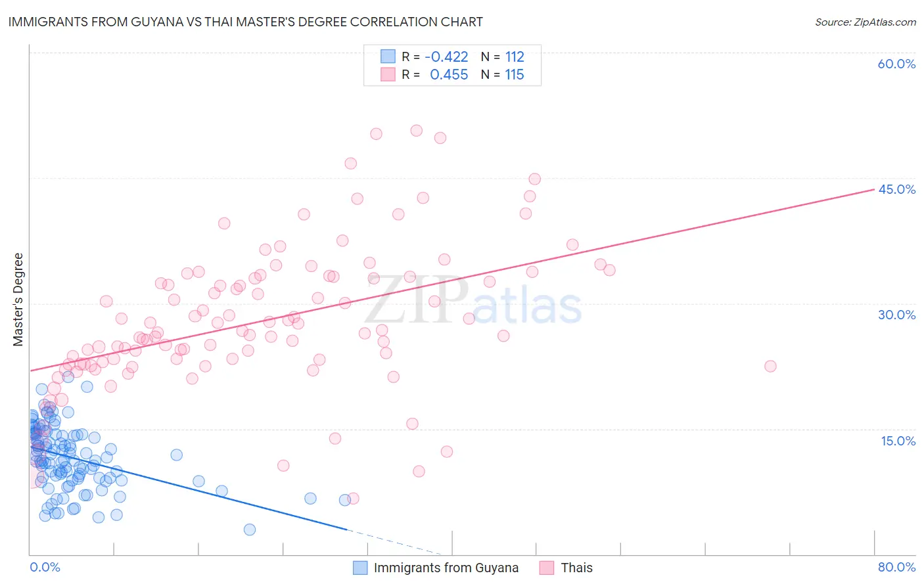
Task: Click the N = 115 count value
Action: (x=503, y=75)
